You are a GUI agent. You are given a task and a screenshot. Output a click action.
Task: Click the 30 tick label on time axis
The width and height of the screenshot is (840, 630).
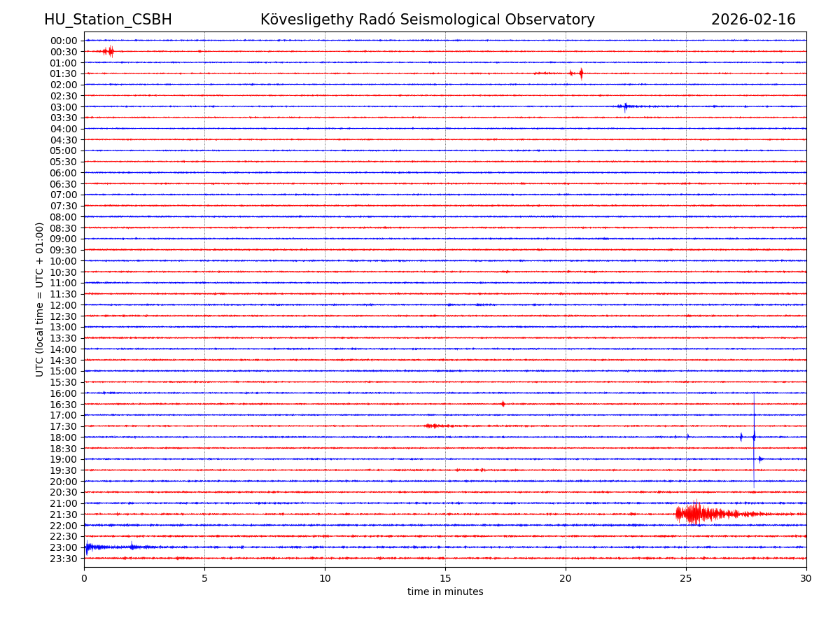pos(806,578)
